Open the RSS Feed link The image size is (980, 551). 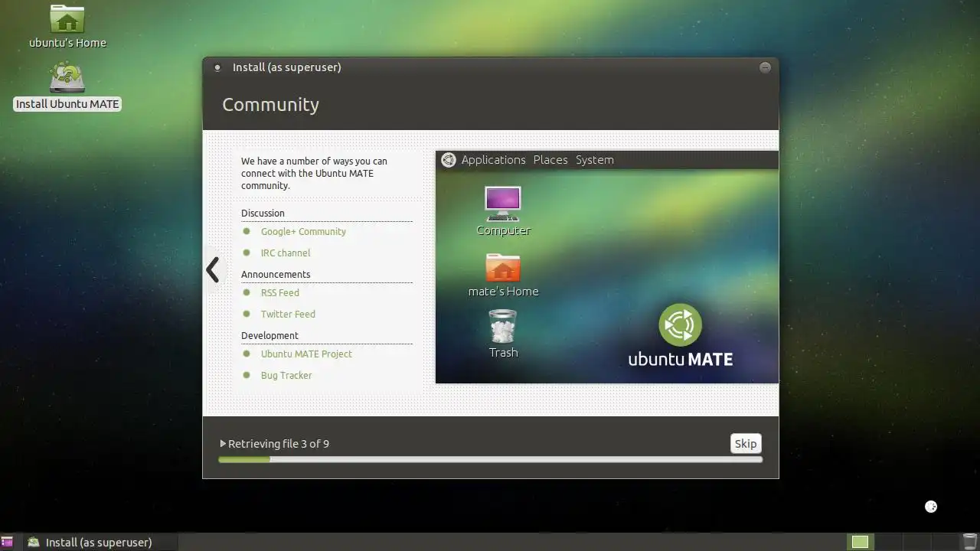(280, 293)
